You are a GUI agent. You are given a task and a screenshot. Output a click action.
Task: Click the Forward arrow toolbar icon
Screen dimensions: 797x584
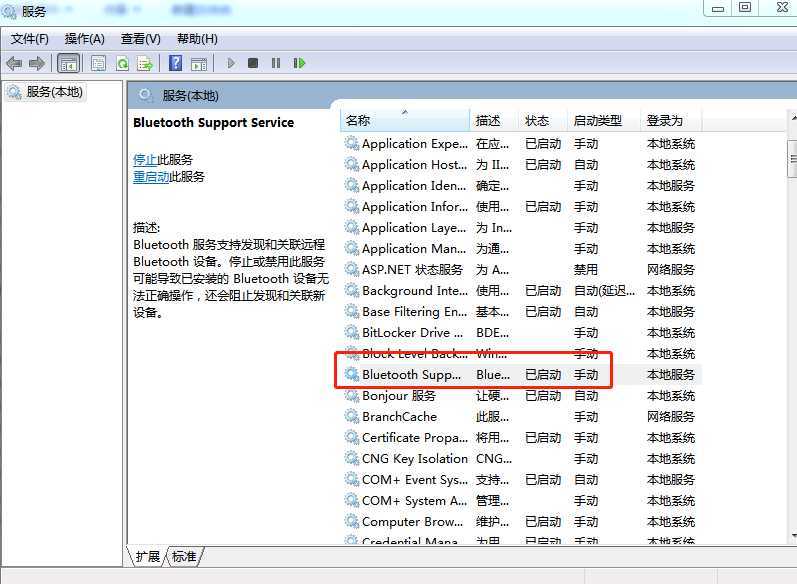pos(37,64)
